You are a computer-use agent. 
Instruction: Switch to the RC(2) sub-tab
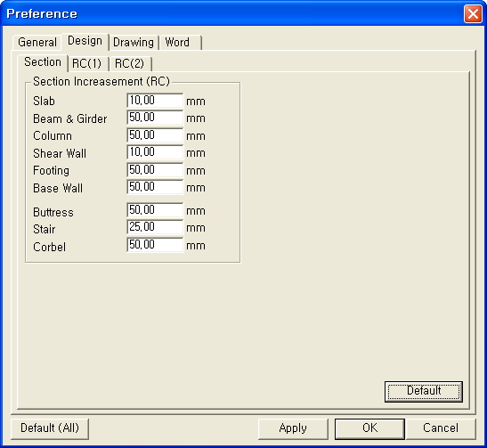[x=130, y=64]
